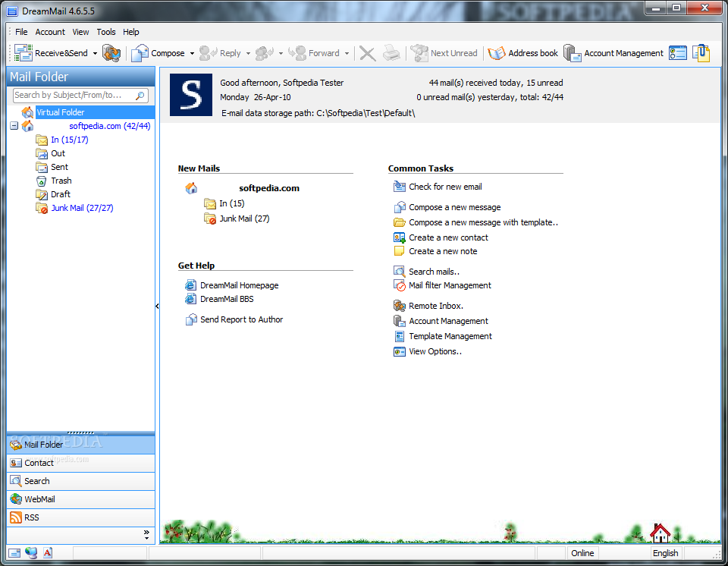Open the Remote Inbox toolbar icon
728x566 pixels.
[x=111, y=53]
